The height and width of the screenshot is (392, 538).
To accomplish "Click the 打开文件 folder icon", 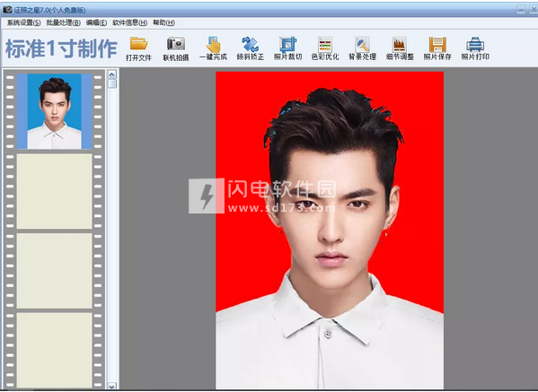I will [138, 44].
